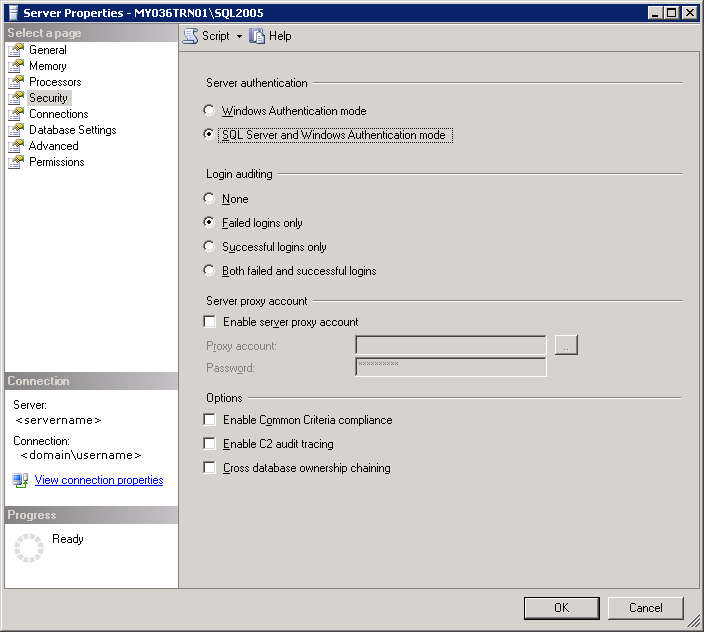Open View connection properties link
704x632 pixels.
pos(99,480)
